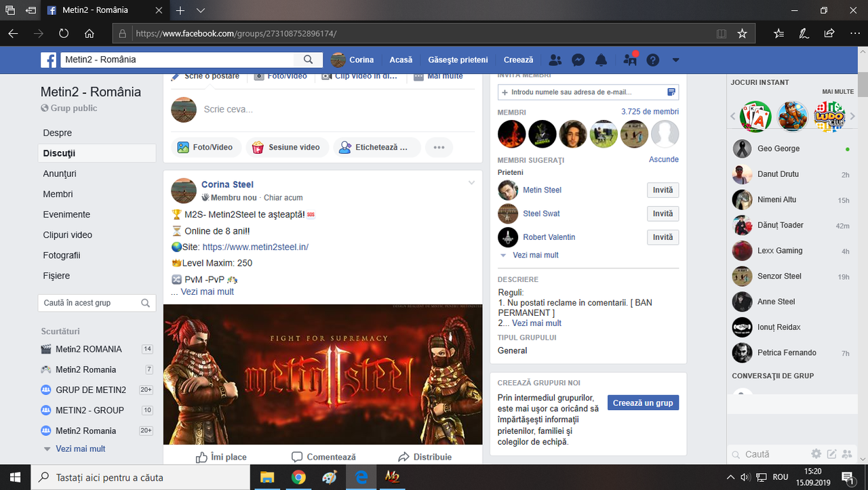Open the Discuții section
Viewport: 868px width, 490px height.
pos(97,153)
